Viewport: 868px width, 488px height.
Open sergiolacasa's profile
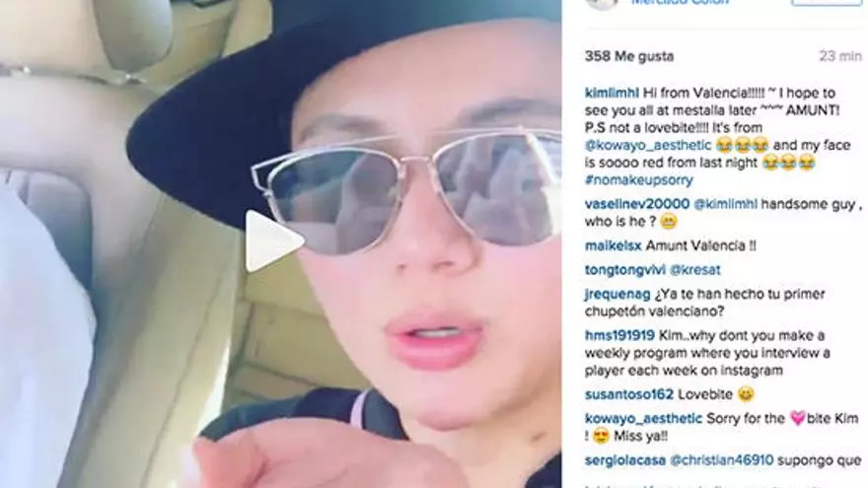(625, 461)
